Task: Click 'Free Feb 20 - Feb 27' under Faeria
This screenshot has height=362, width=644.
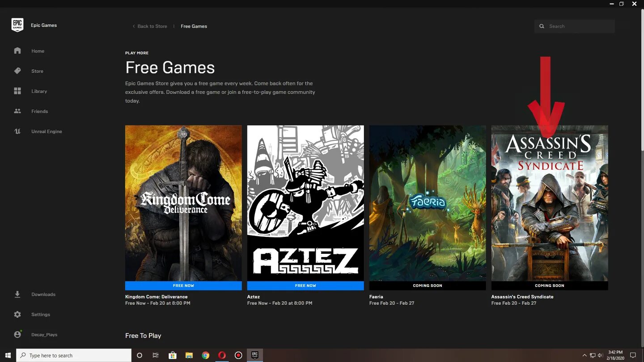Action: tap(392, 303)
